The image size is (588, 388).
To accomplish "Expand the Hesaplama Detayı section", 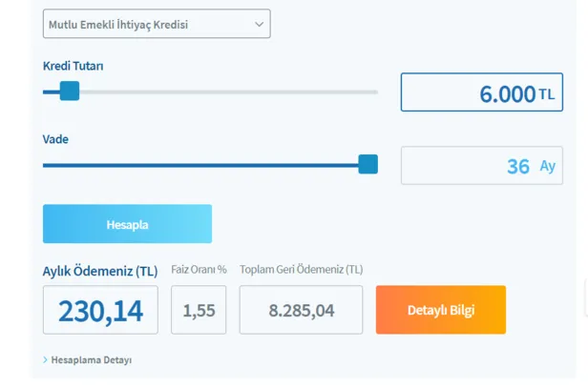I will pos(91,360).
